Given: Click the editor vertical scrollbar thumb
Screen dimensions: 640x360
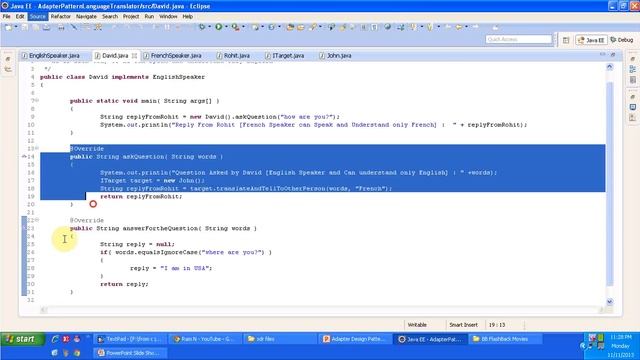Looking at the screenshot, I should [610, 184].
